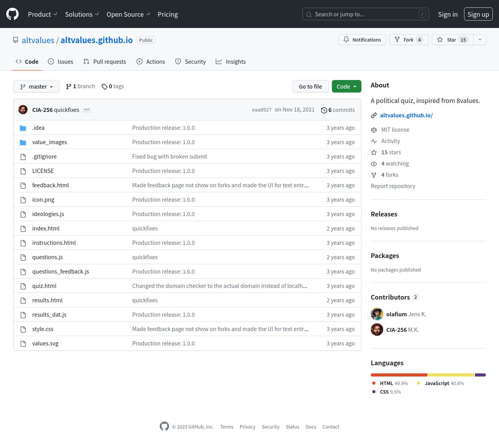Image resolution: width=499 pixels, height=448 pixels.
Task: Click the yellow JavaScript language bar segment
Action: (x=451, y=375)
